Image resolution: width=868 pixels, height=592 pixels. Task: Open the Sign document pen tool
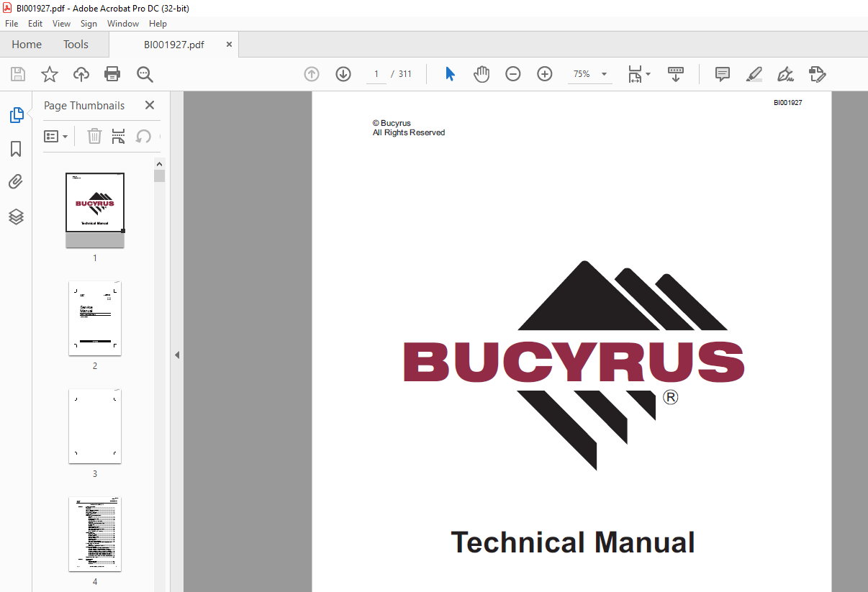click(785, 74)
